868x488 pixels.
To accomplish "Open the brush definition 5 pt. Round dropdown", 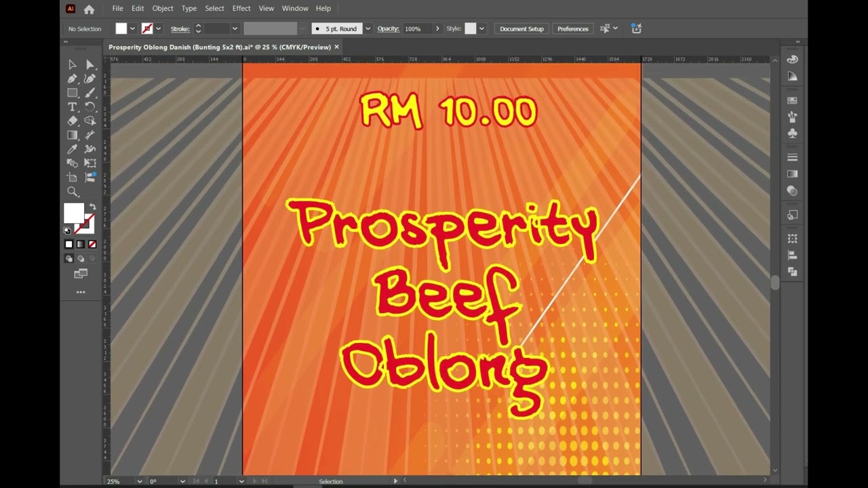I will point(368,28).
